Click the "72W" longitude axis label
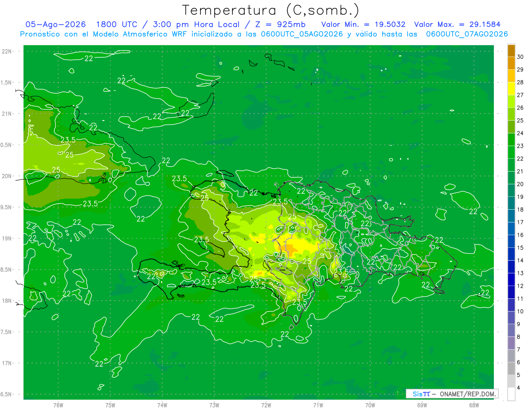The image size is (532, 411). tap(266, 405)
